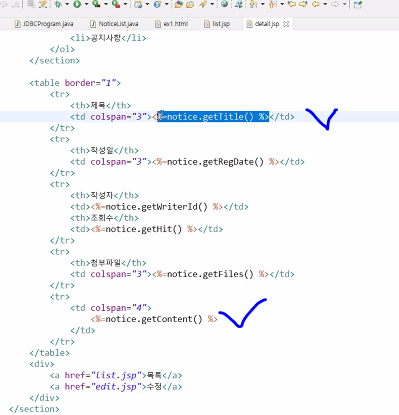Image resolution: width=399 pixels, height=415 pixels.
Task: Click the <th>작성자</th> line
Action: (104, 195)
